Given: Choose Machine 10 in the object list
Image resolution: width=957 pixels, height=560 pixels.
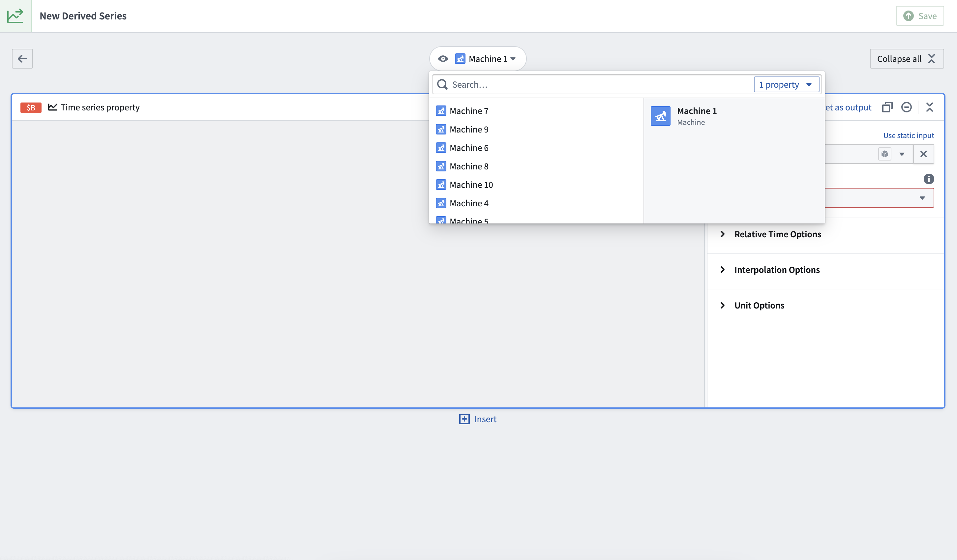Looking at the screenshot, I should click(x=536, y=185).
